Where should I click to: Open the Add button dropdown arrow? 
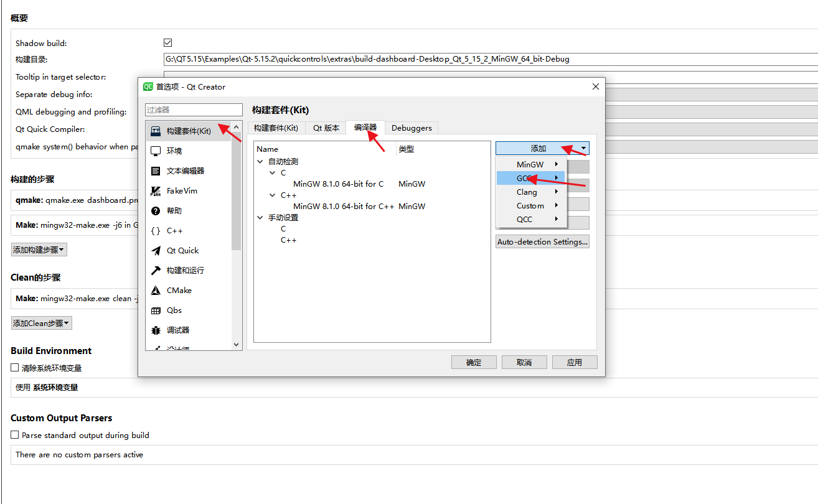click(583, 149)
